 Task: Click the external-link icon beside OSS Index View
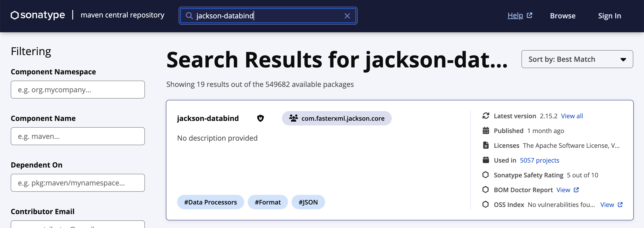click(x=620, y=204)
